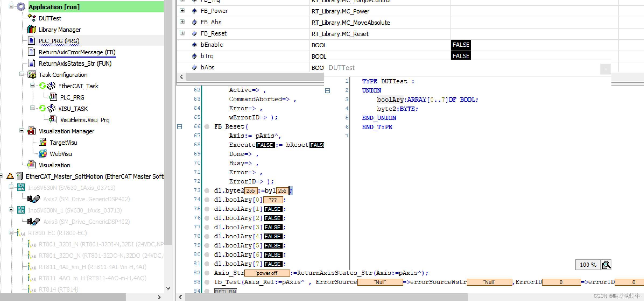Open Task Configuration
The height and width of the screenshot is (301, 644).
[63, 75]
